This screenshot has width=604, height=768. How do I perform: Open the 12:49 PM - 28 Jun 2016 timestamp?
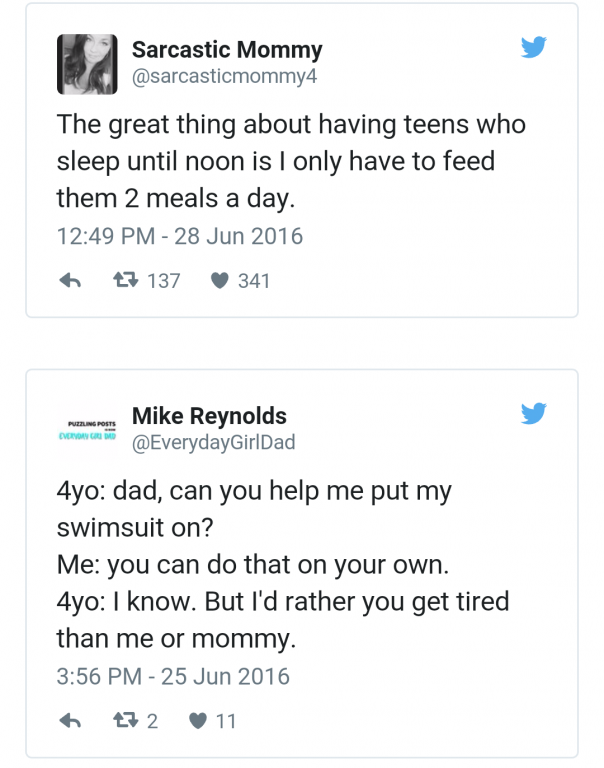(x=179, y=237)
